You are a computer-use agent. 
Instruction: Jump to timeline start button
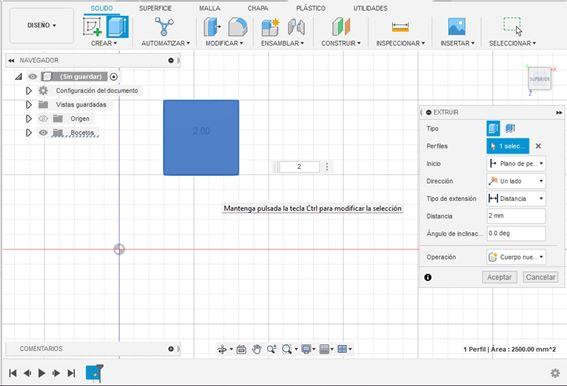point(13,373)
